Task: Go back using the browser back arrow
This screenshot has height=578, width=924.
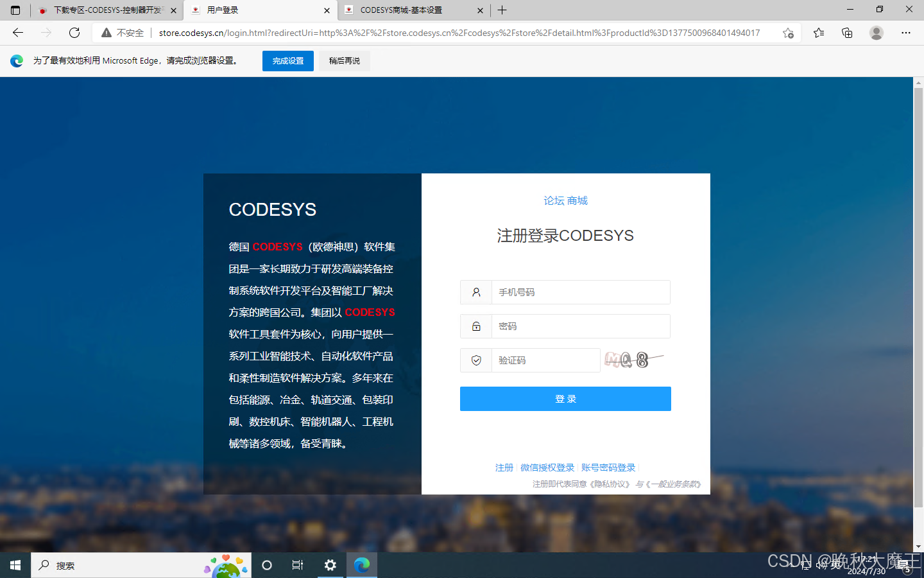Action: click(18, 33)
